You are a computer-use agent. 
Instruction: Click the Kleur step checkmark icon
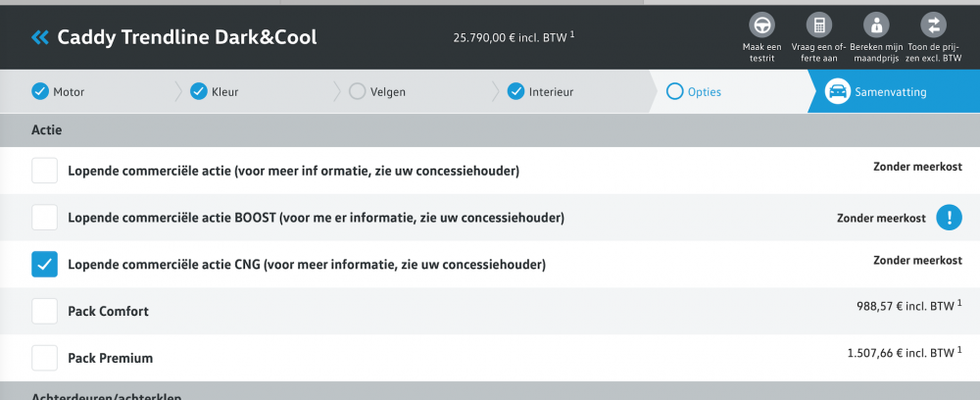(x=199, y=92)
